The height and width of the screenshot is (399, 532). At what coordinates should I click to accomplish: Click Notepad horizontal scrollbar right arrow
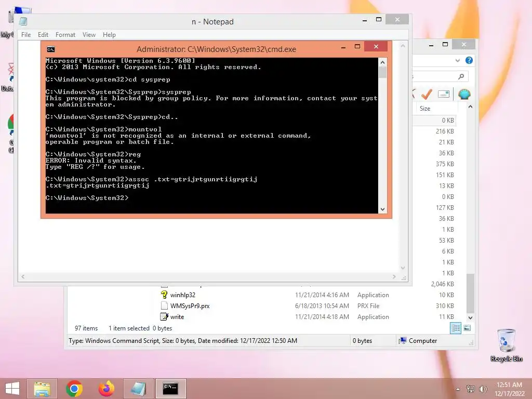click(x=394, y=276)
